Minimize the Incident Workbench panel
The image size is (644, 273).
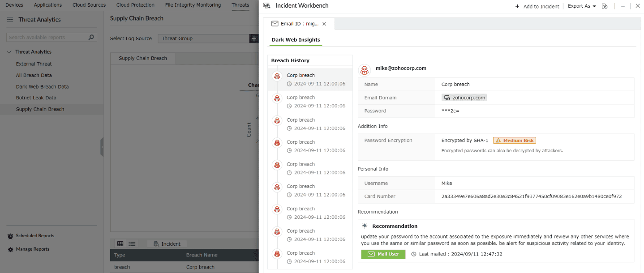(623, 6)
